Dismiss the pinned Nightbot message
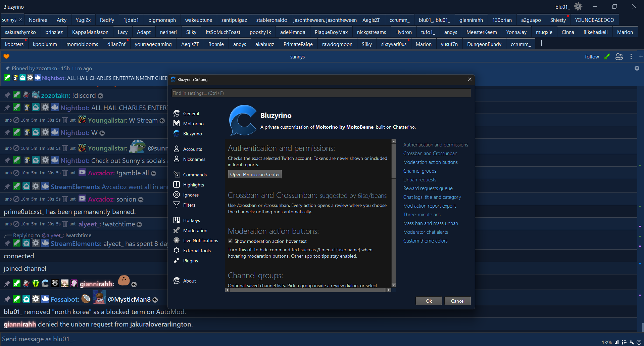Image resolution: width=644 pixels, height=346 pixels. (x=637, y=68)
